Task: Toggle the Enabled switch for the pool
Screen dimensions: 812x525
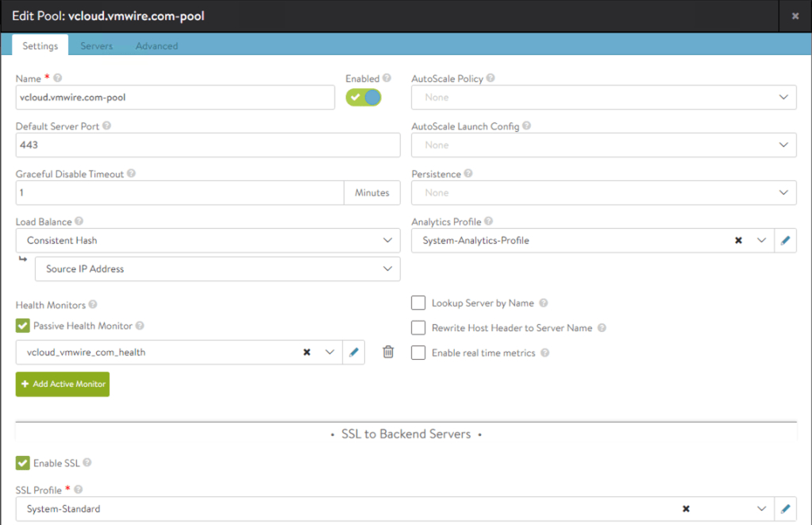Action: pyautogui.click(x=364, y=97)
